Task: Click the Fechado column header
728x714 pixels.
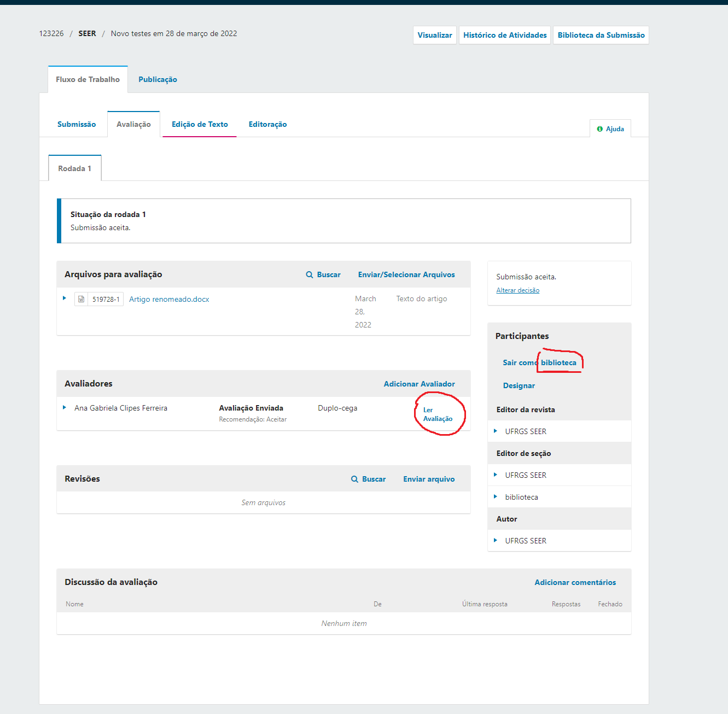Action: [610, 604]
